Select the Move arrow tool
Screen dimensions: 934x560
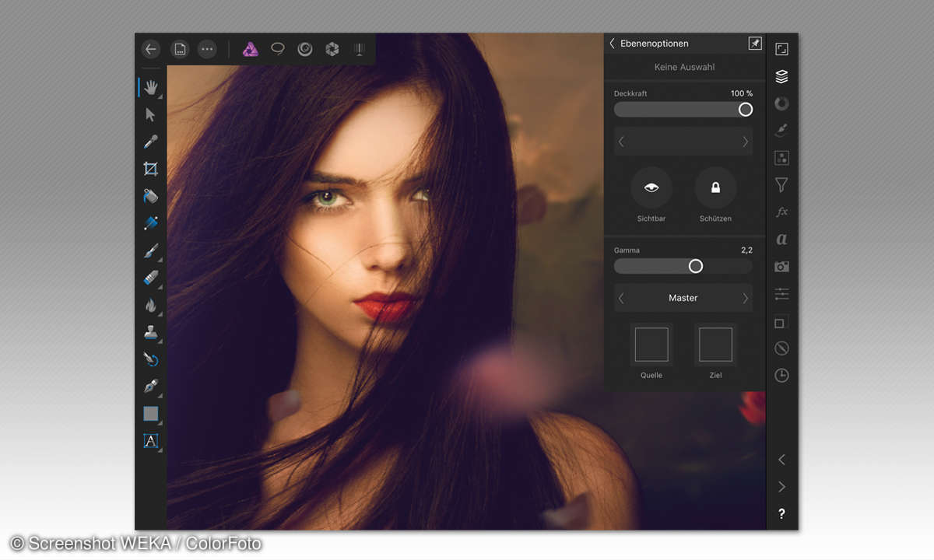coord(151,114)
